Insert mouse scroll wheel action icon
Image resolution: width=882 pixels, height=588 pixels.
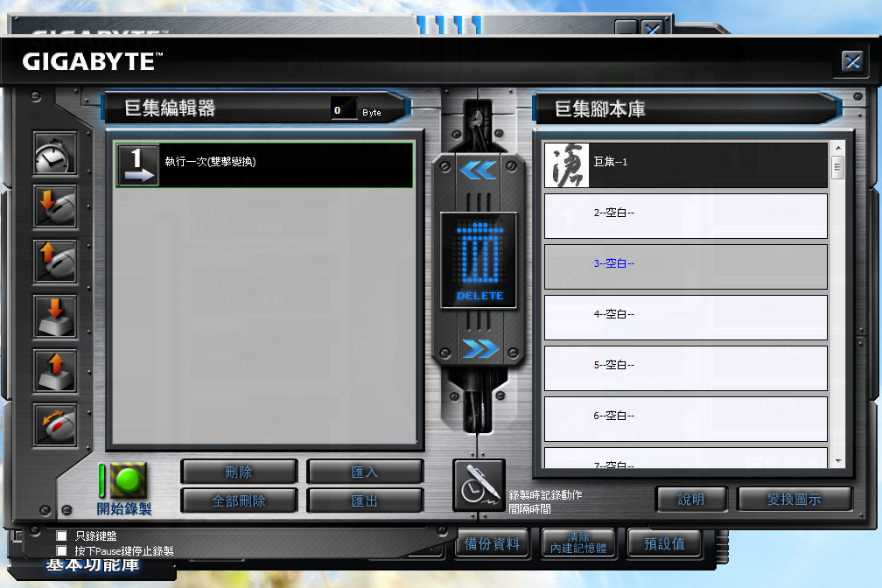coord(54,426)
